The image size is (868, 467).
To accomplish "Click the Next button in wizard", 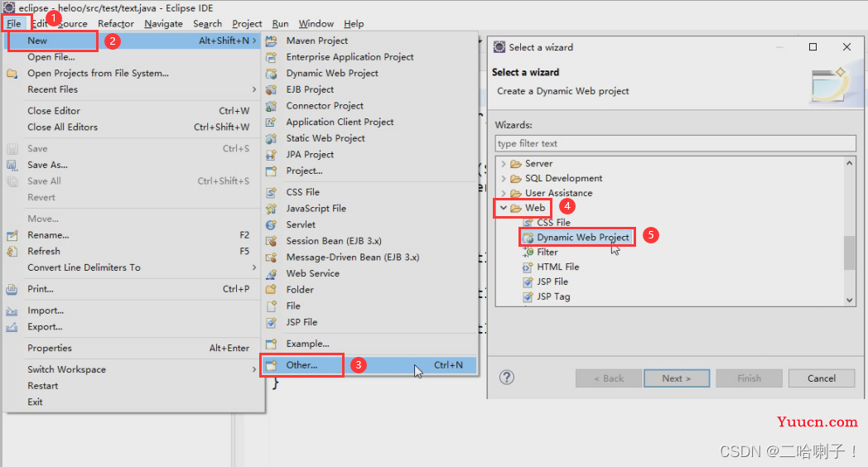I will (677, 378).
